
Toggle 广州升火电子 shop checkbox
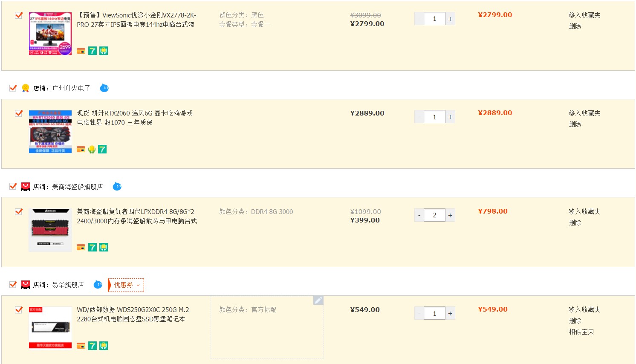pyautogui.click(x=13, y=88)
